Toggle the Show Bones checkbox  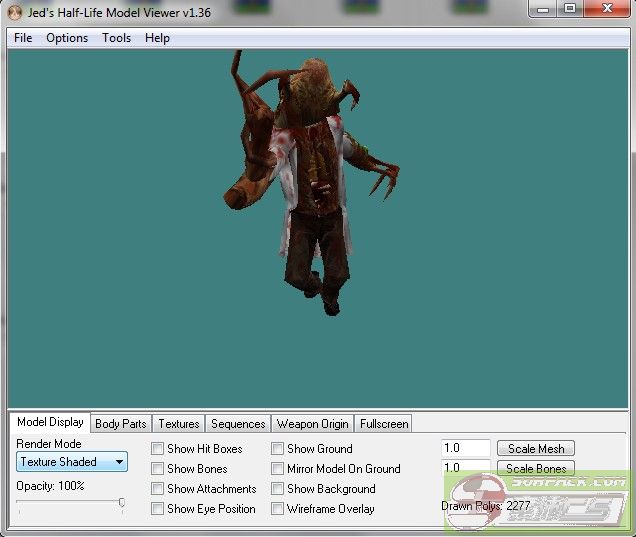158,469
